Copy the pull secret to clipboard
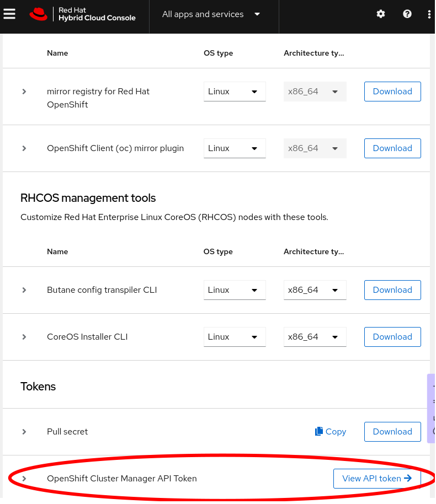 click(x=331, y=432)
